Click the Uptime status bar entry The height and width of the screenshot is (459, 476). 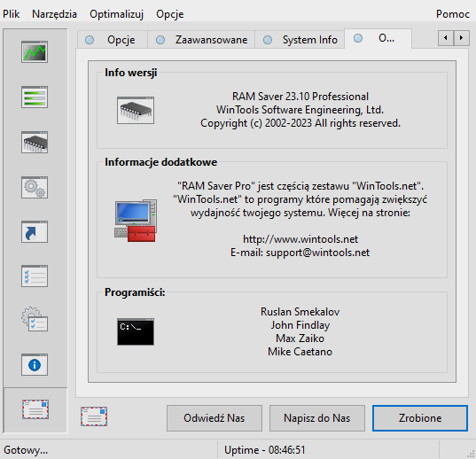[x=265, y=450]
